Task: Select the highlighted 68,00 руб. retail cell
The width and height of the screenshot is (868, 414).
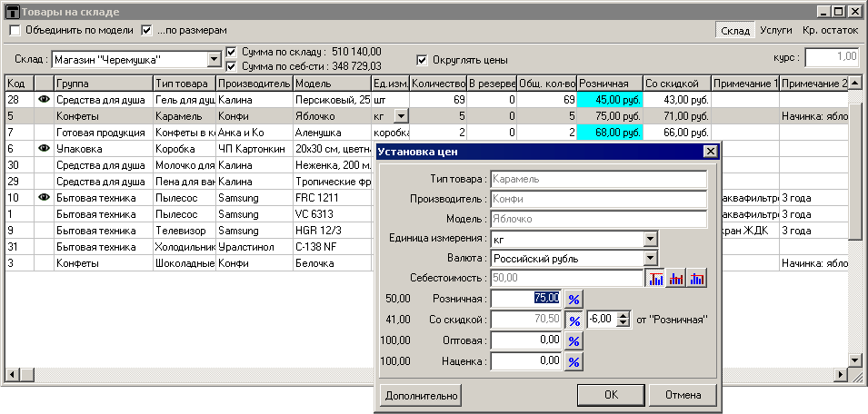Action: point(610,133)
